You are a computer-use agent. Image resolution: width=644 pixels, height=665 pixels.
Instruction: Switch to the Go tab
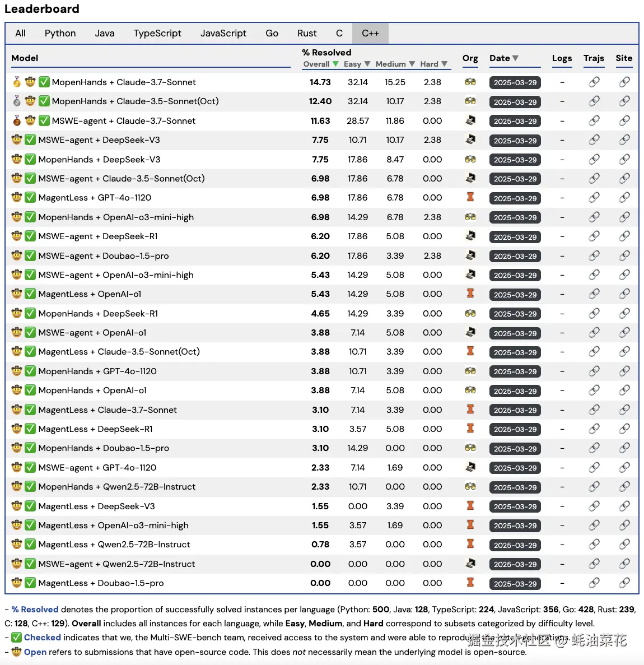(x=272, y=33)
